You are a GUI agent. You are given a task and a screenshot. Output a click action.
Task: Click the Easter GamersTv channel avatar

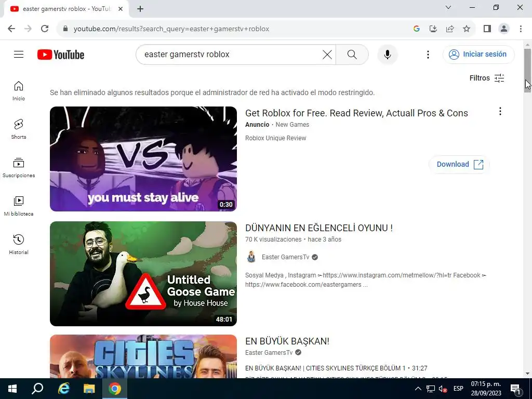[251, 257]
